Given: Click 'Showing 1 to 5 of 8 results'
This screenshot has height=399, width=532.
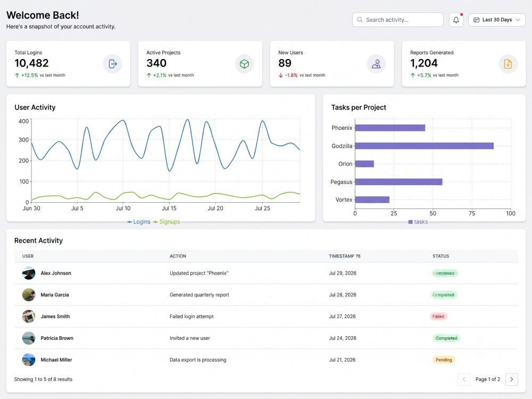Looking at the screenshot, I should [x=43, y=379].
